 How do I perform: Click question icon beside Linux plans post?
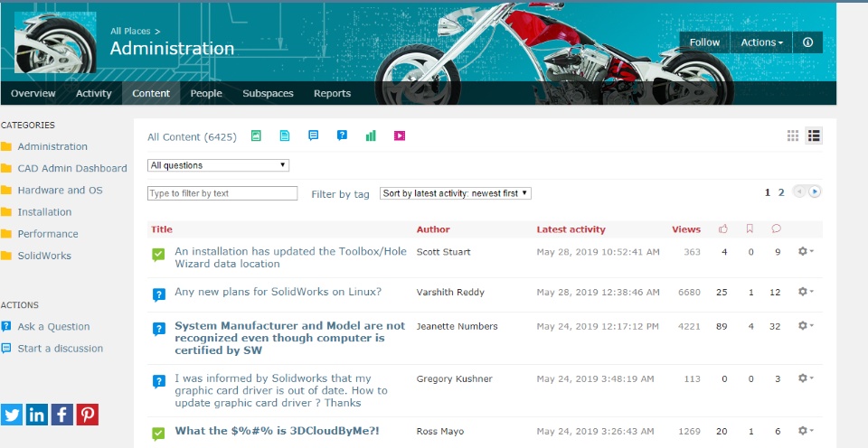(159, 294)
